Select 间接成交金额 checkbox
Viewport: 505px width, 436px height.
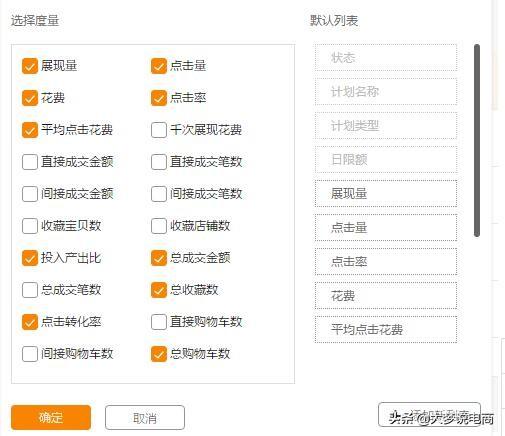pos(30,194)
